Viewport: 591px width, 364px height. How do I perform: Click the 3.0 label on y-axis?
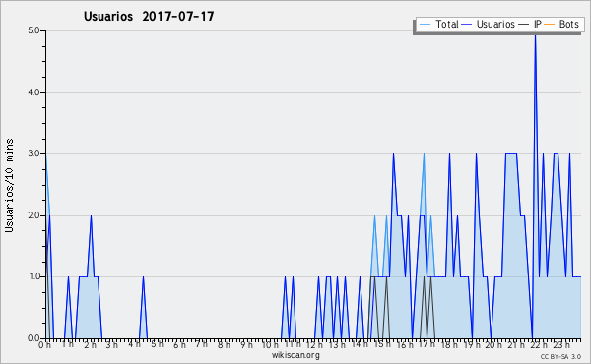pyautogui.click(x=33, y=153)
